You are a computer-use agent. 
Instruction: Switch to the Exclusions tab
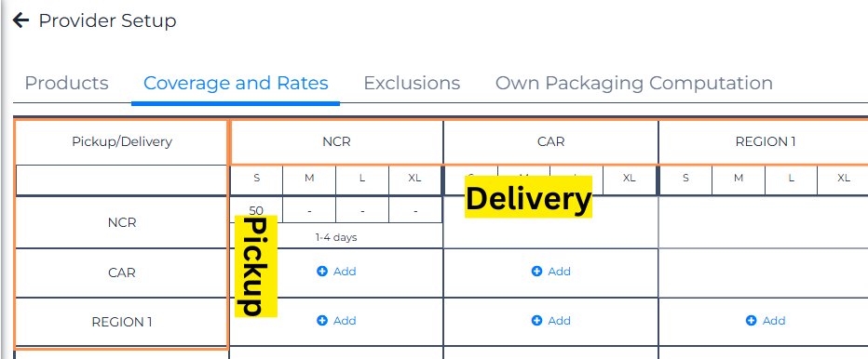pos(412,83)
